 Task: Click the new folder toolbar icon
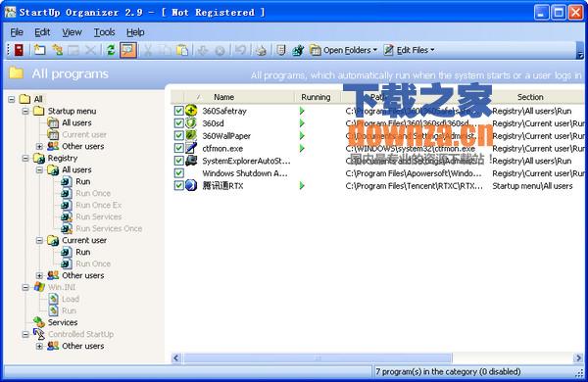pos(39,50)
